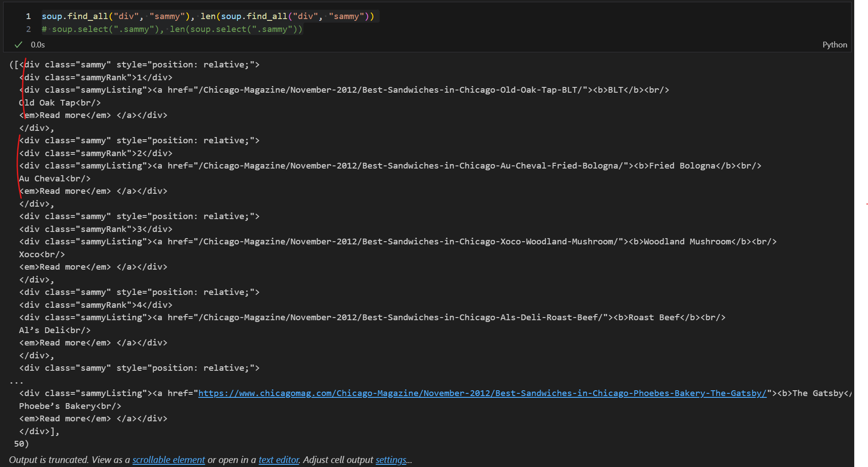
Task: Click line number 2 in the cell
Action: point(28,29)
